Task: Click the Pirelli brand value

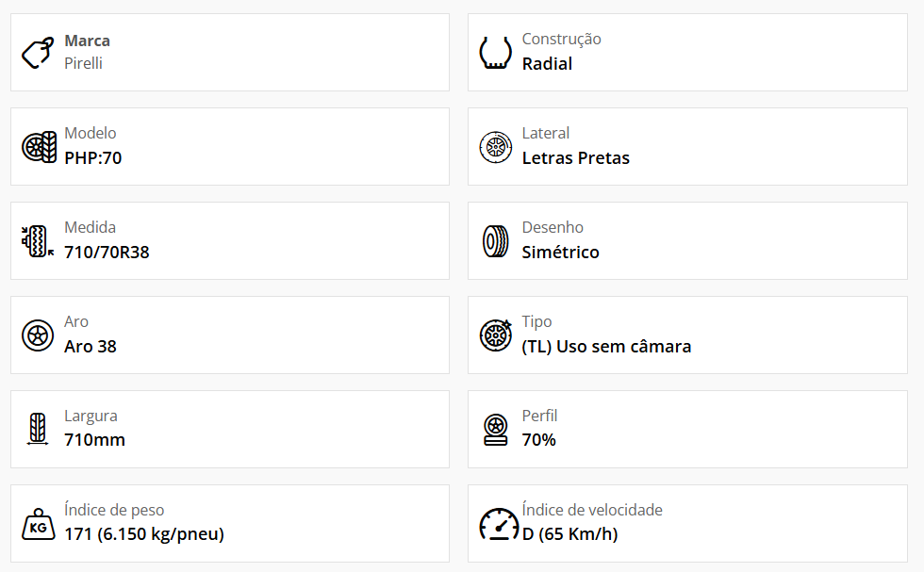Action: (x=83, y=63)
